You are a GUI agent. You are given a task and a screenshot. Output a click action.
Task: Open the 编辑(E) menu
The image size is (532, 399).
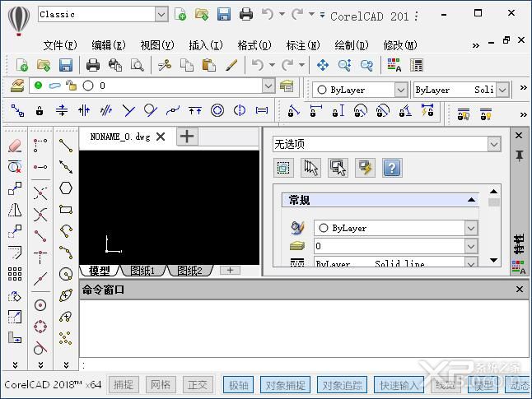click(x=109, y=45)
